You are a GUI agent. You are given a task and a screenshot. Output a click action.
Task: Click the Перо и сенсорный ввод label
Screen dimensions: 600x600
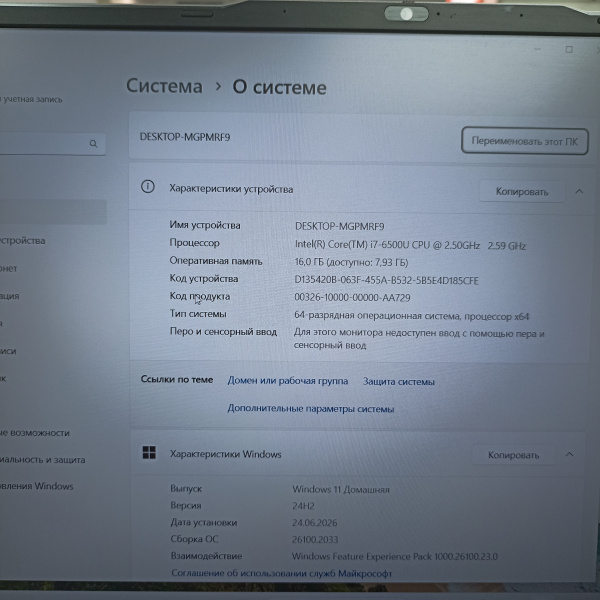[x=223, y=331]
